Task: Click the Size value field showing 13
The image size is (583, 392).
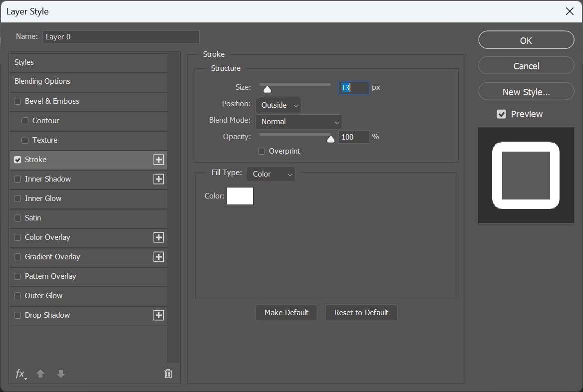Action: click(353, 88)
